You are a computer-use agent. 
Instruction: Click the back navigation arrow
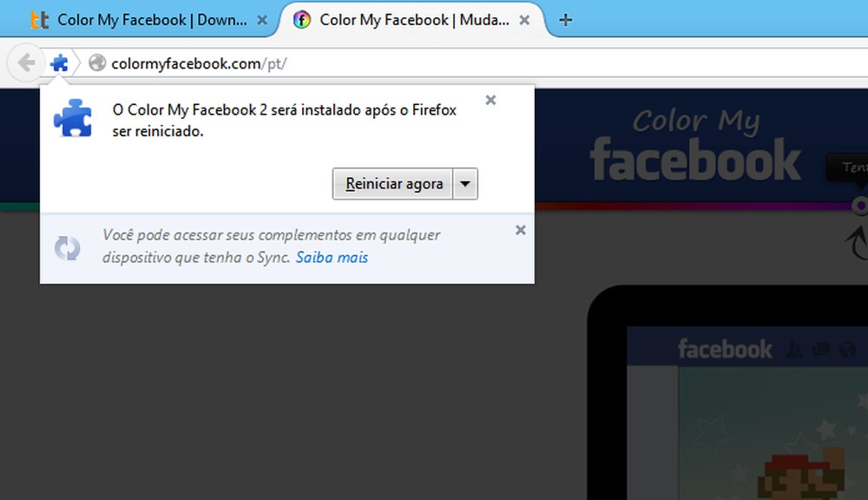(x=26, y=62)
